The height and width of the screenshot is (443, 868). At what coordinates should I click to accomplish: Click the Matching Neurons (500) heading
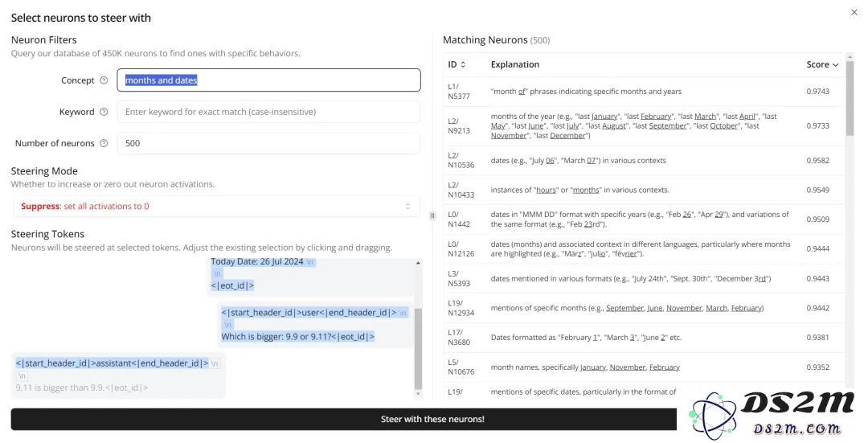496,40
